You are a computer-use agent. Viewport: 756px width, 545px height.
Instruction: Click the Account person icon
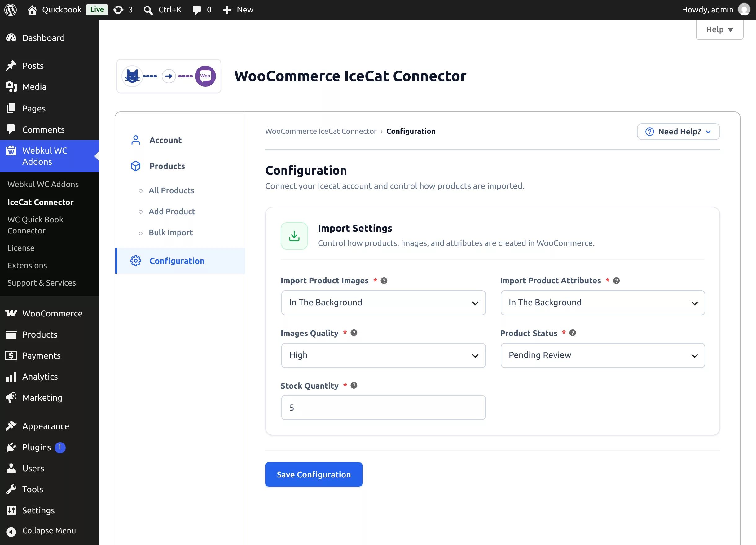click(x=136, y=140)
